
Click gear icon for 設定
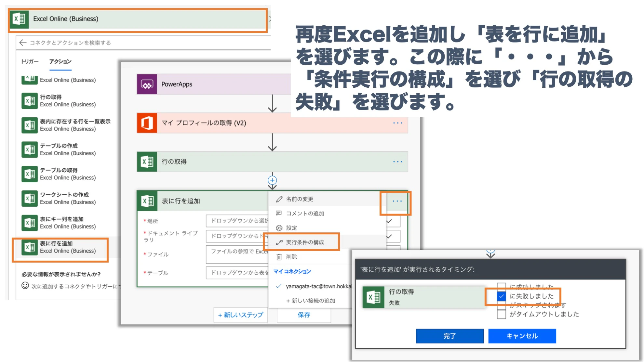(279, 228)
